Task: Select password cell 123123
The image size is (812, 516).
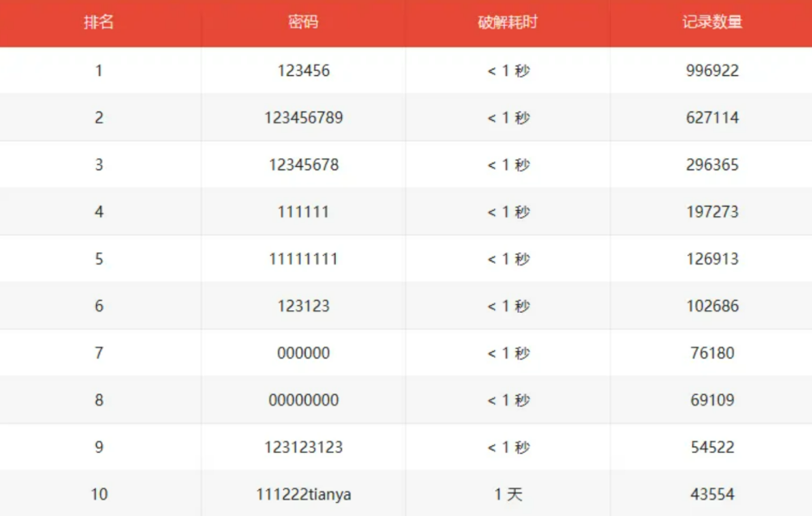Action: click(x=303, y=306)
